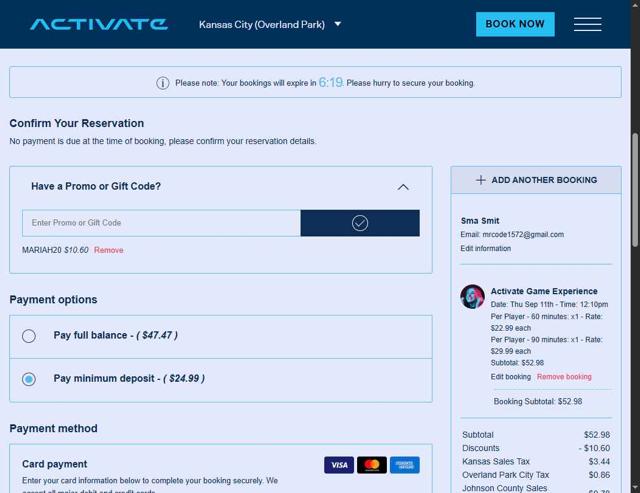The width and height of the screenshot is (640, 493).
Task: Click the Activate Game Experience thumbnail
Action: (x=472, y=297)
